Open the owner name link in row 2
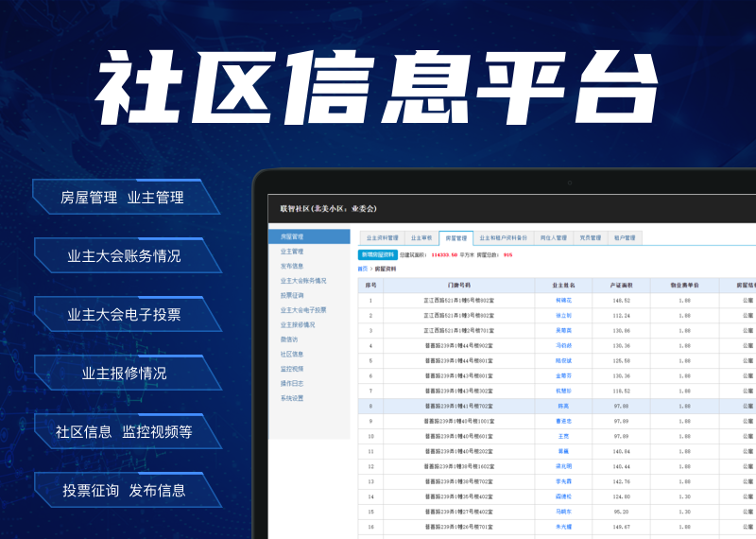The width and height of the screenshot is (756, 539). tap(563, 316)
